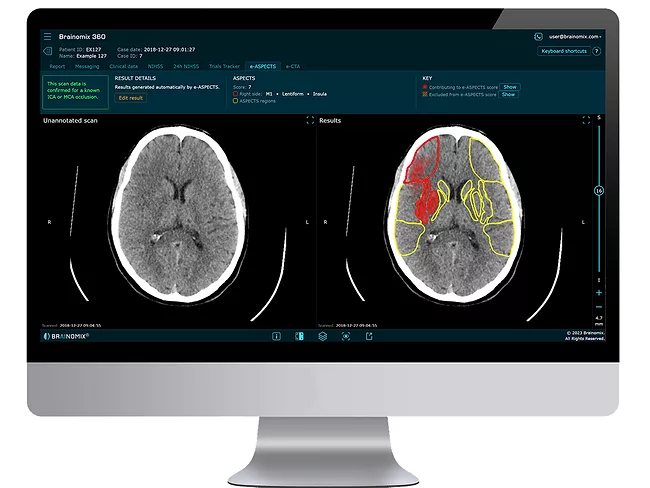Toggle the red Right side checkbox
650x488 pixels.
235,94
